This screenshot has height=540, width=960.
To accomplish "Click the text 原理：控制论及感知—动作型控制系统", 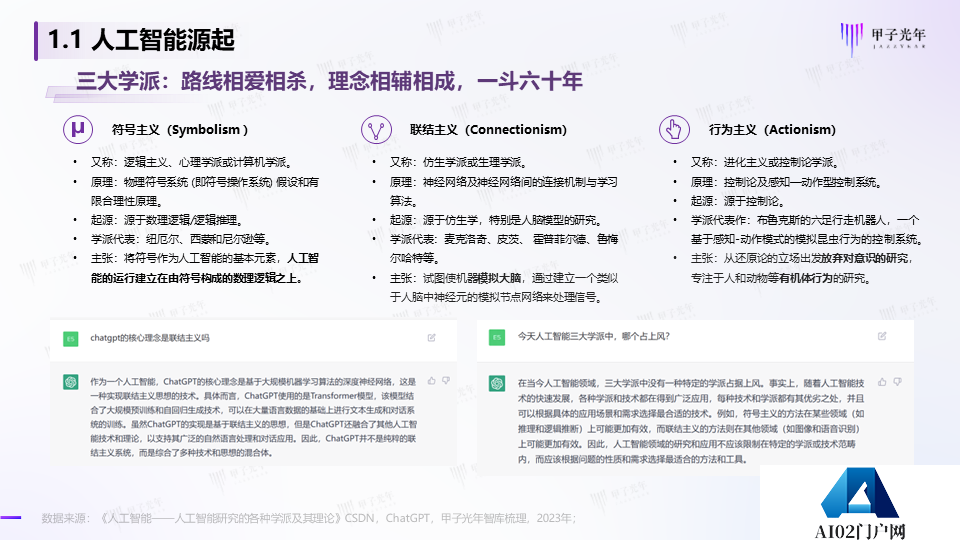I will point(787,182).
